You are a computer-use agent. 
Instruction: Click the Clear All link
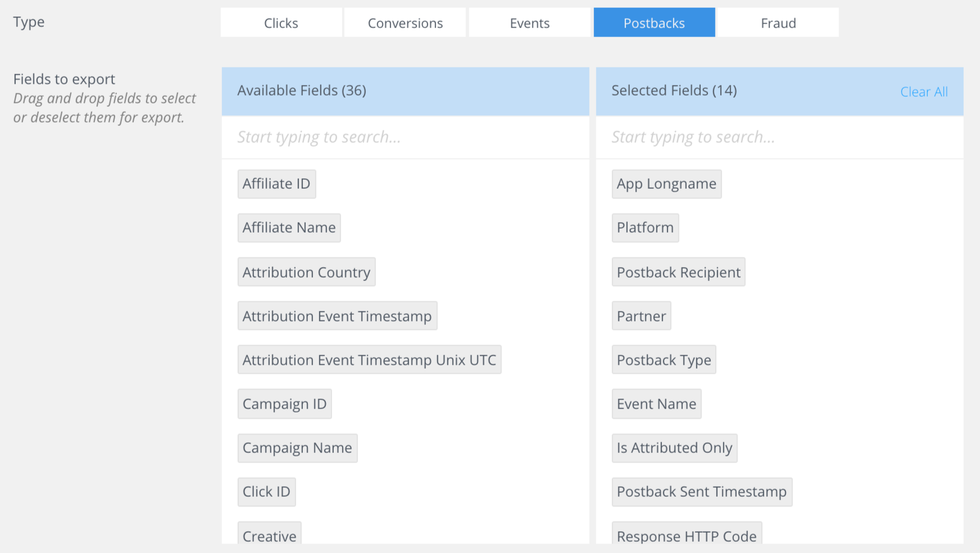[923, 92]
